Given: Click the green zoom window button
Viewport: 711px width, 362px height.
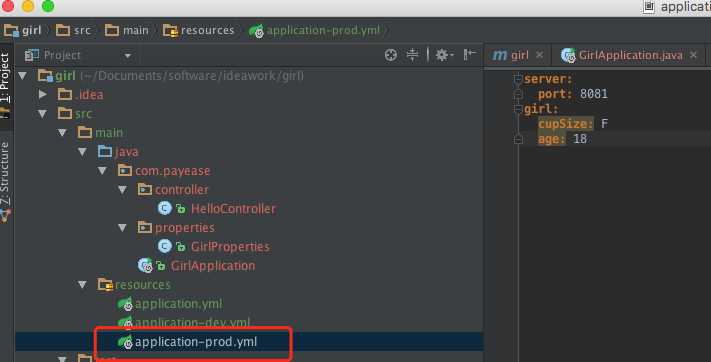Looking at the screenshot, I should 48,6.
